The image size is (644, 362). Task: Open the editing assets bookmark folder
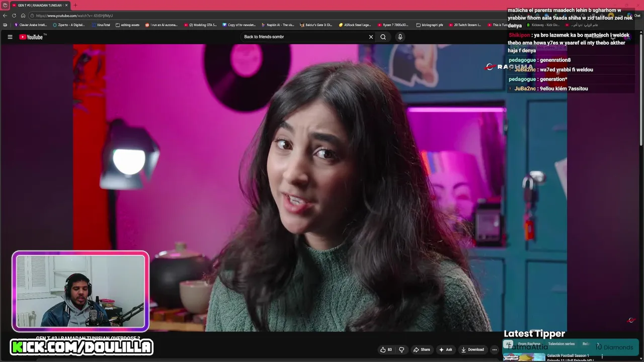(x=128, y=25)
